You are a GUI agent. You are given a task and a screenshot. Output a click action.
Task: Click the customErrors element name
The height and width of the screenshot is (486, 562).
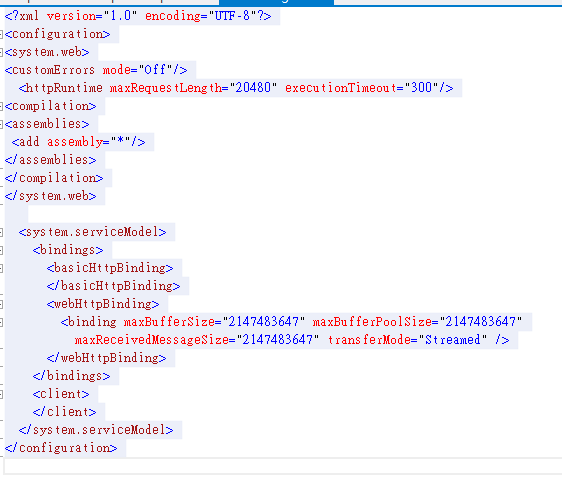coord(54,70)
